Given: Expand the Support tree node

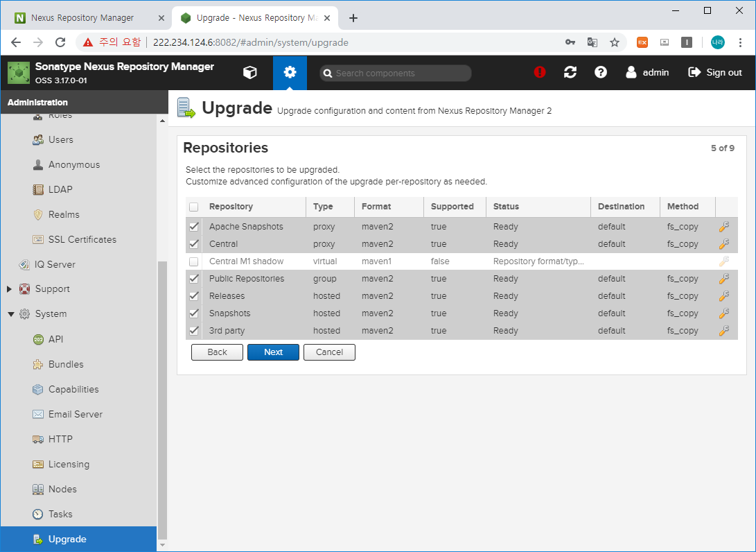Looking at the screenshot, I should [9, 289].
